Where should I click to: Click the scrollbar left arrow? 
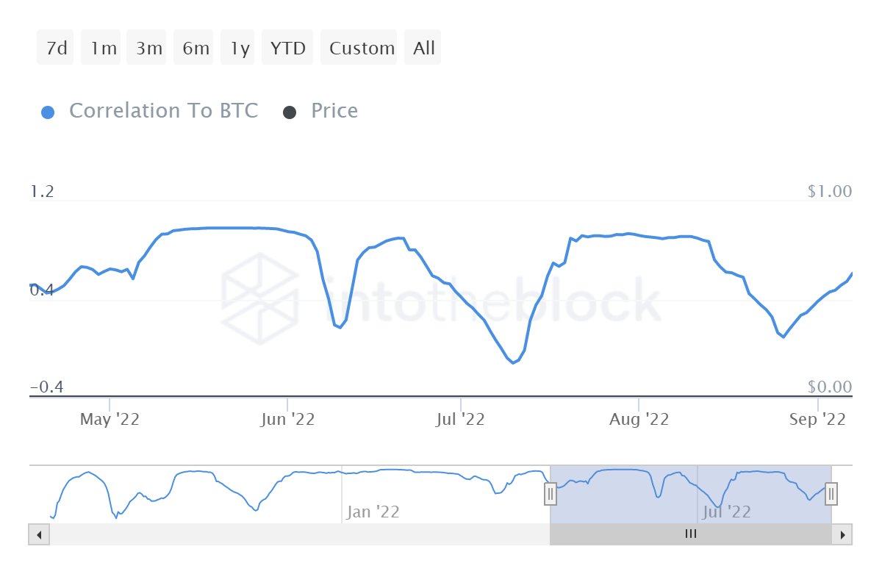pyautogui.click(x=39, y=534)
